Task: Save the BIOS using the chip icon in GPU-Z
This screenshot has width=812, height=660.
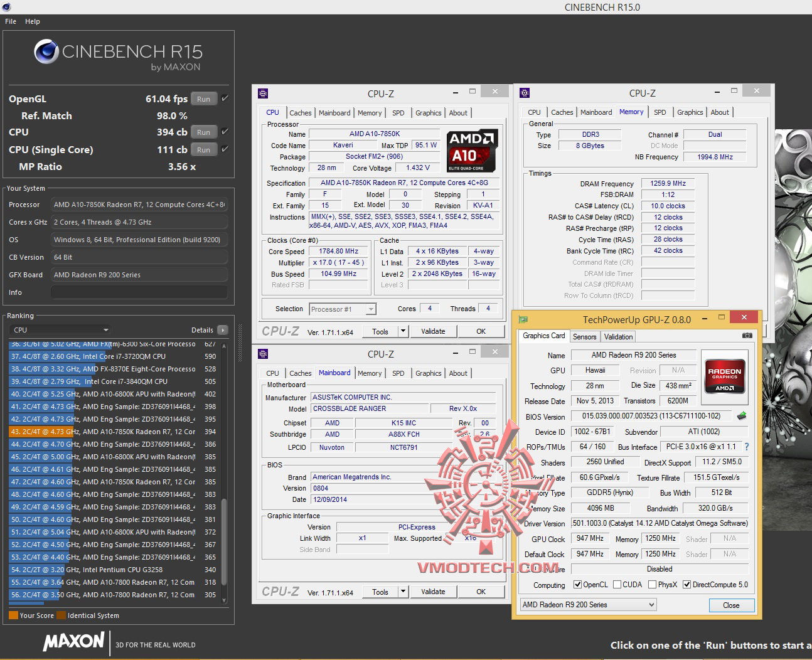Action: tap(742, 415)
